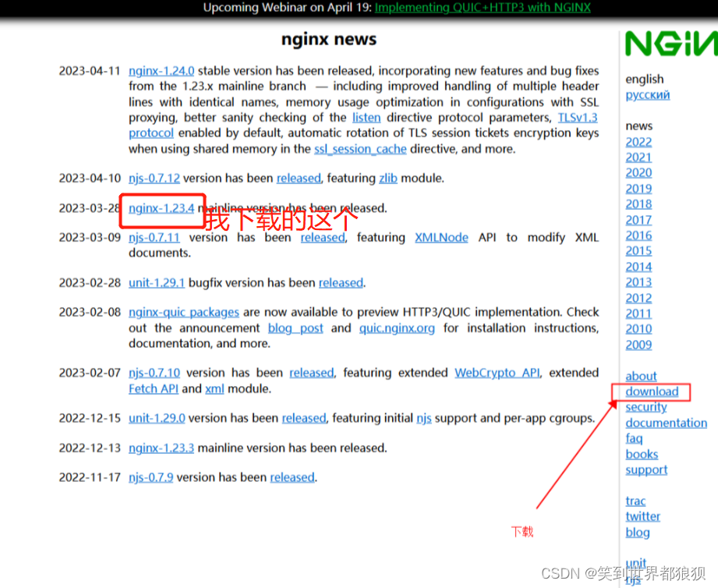Image resolution: width=718 pixels, height=588 pixels.
Task: Open the ssl_session_cache directive link
Action: pyautogui.click(x=360, y=149)
